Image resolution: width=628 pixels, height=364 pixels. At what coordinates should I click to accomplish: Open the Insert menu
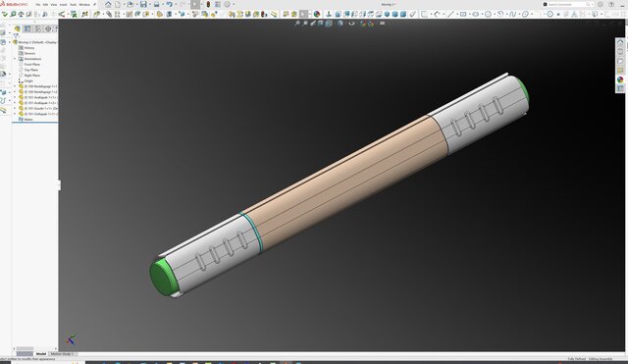63,4
